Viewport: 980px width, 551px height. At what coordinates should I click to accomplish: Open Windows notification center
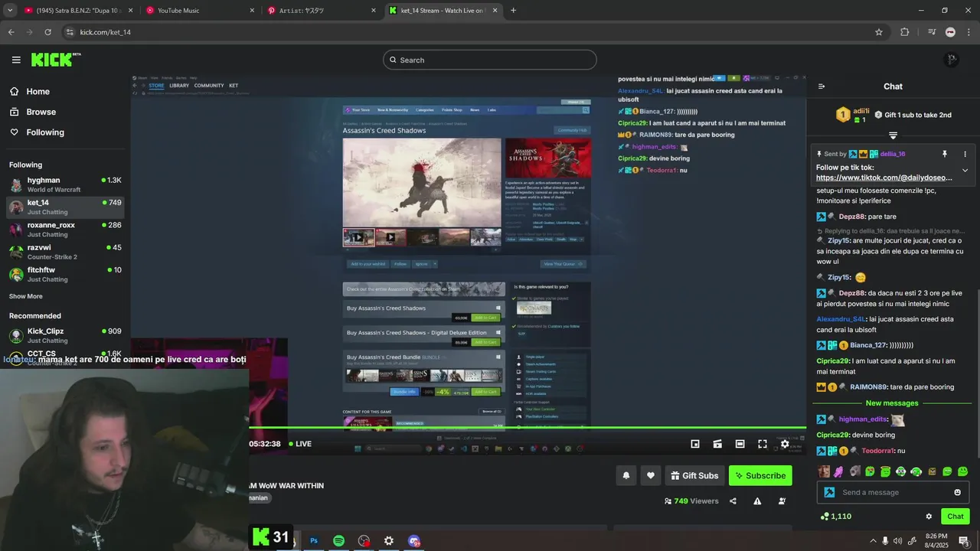pyautogui.click(x=964, y=541)
